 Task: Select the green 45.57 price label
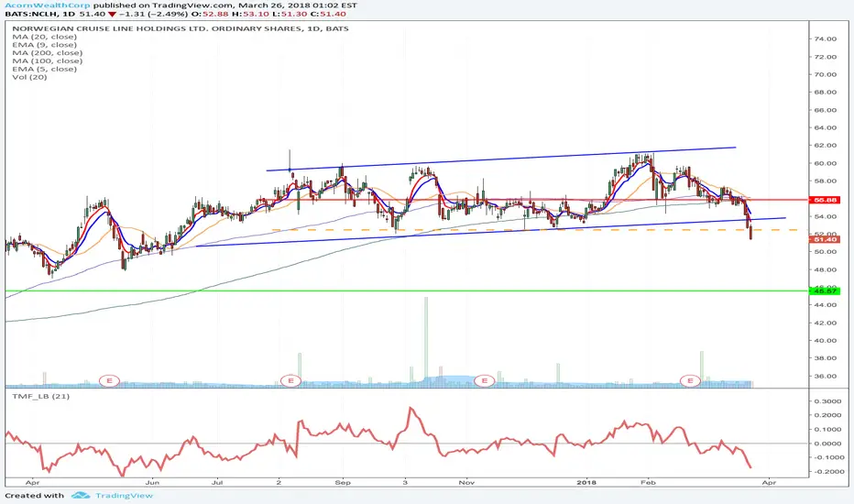coord(825,291)
